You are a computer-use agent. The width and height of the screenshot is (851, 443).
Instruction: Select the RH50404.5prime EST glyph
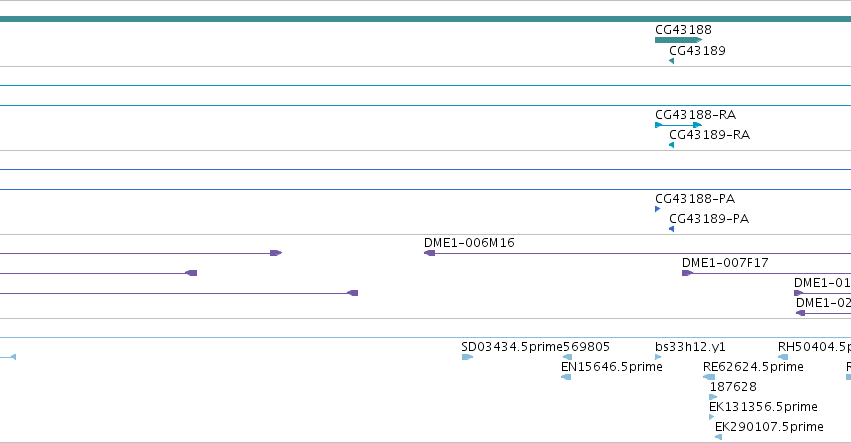click(x=783, y=357)
